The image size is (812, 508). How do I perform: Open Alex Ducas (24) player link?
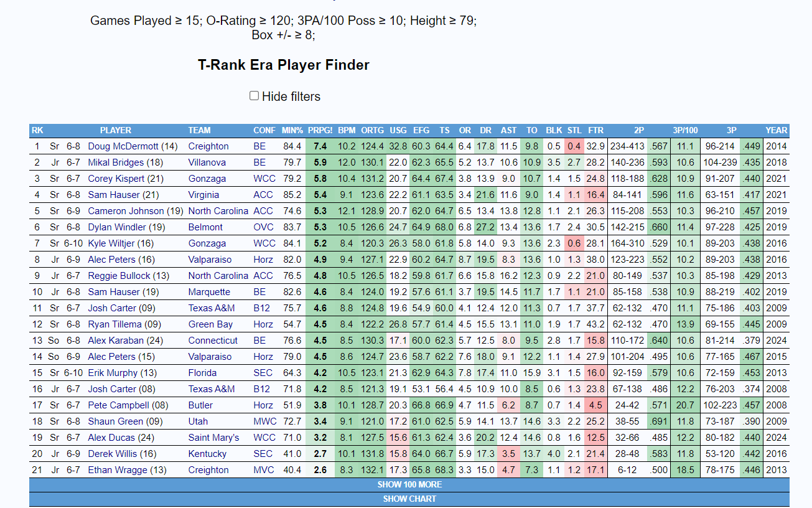click(x=121, y=438)
